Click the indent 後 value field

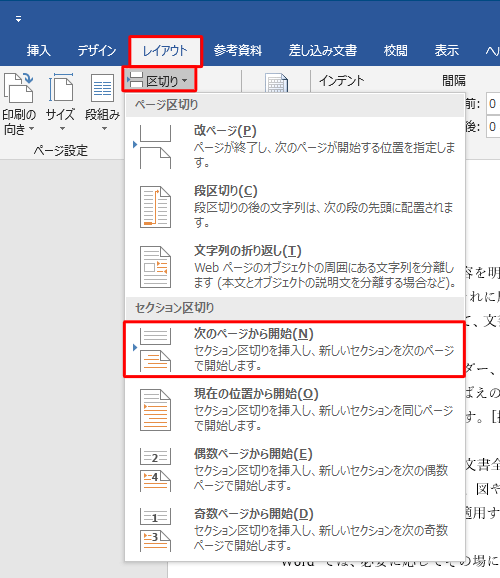(493, 127)
